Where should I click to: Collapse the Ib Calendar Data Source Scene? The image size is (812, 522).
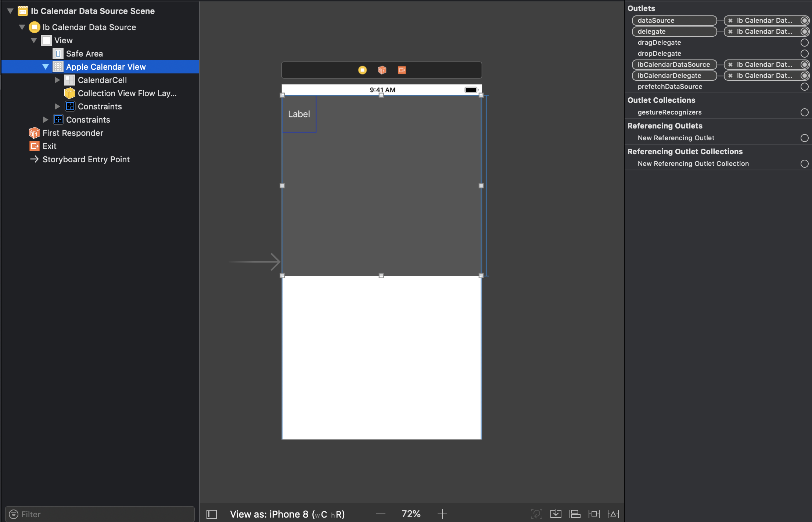(x=10, y=11)
